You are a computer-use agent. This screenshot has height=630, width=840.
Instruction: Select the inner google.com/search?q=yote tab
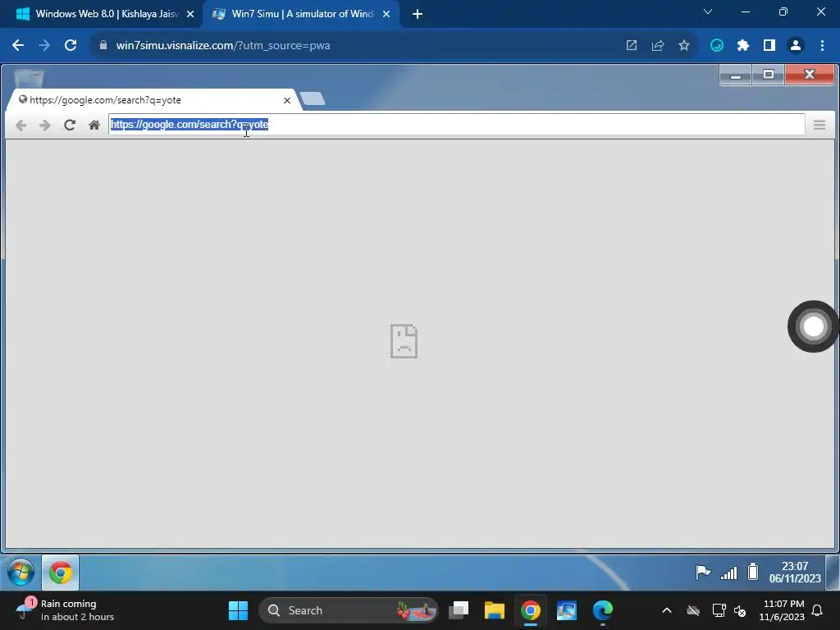153,100
